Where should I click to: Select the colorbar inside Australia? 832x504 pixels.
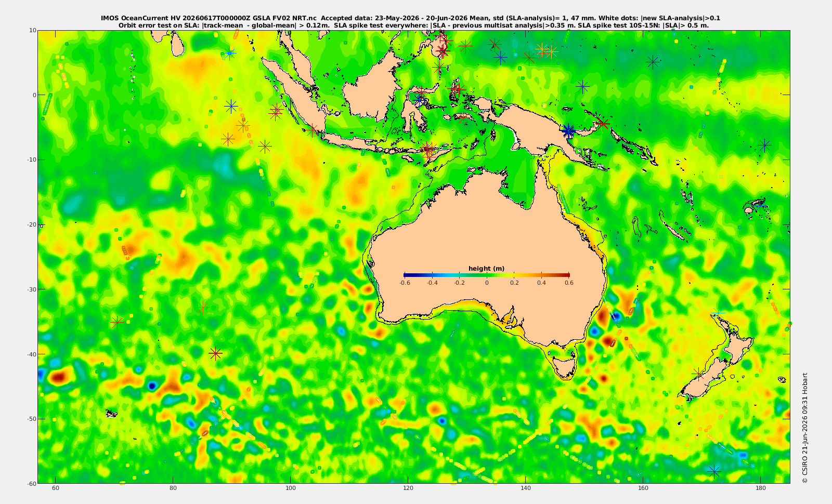[487, 275]
